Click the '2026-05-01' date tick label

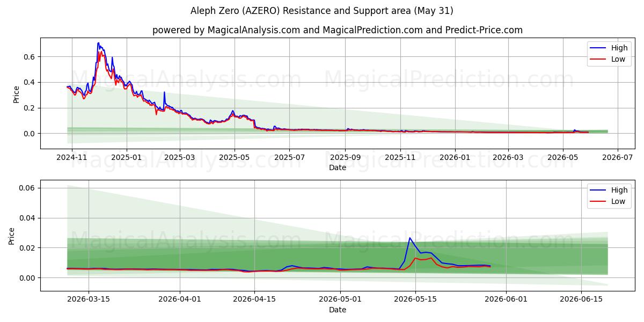(340, 299)
